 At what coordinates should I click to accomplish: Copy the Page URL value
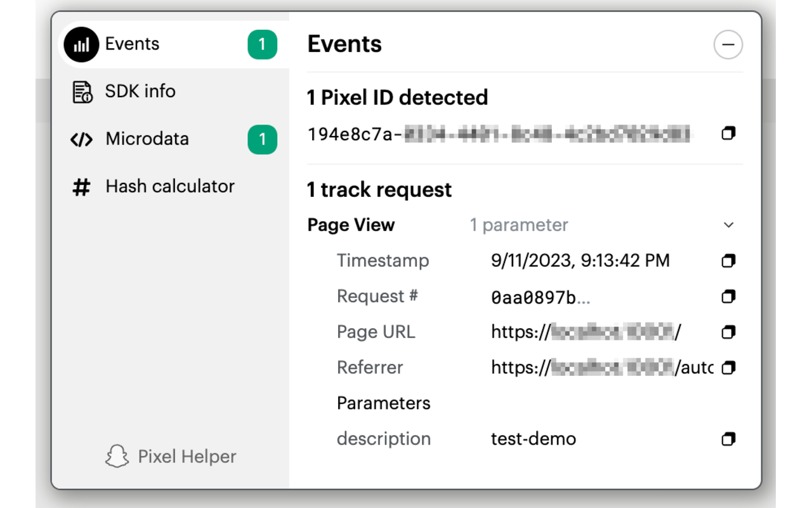728,331
